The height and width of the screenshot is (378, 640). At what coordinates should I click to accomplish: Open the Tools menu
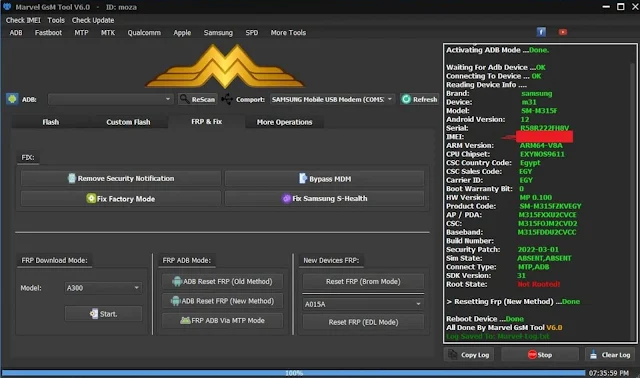click(x=56, y=20)
